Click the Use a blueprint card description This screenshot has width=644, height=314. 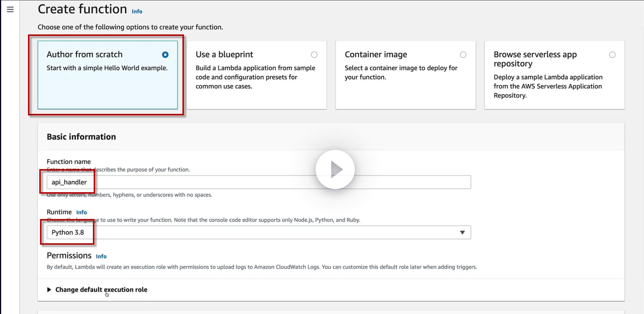(255, 77)
